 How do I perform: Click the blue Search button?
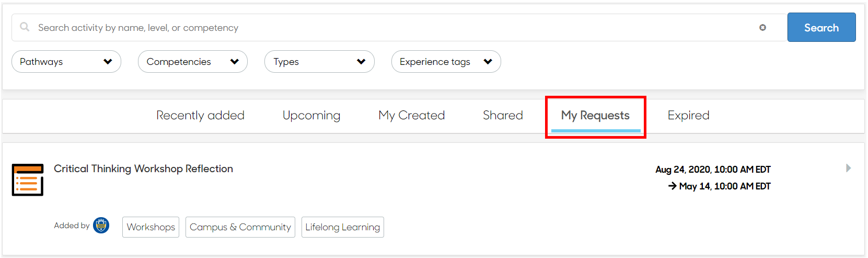(821, 27)
